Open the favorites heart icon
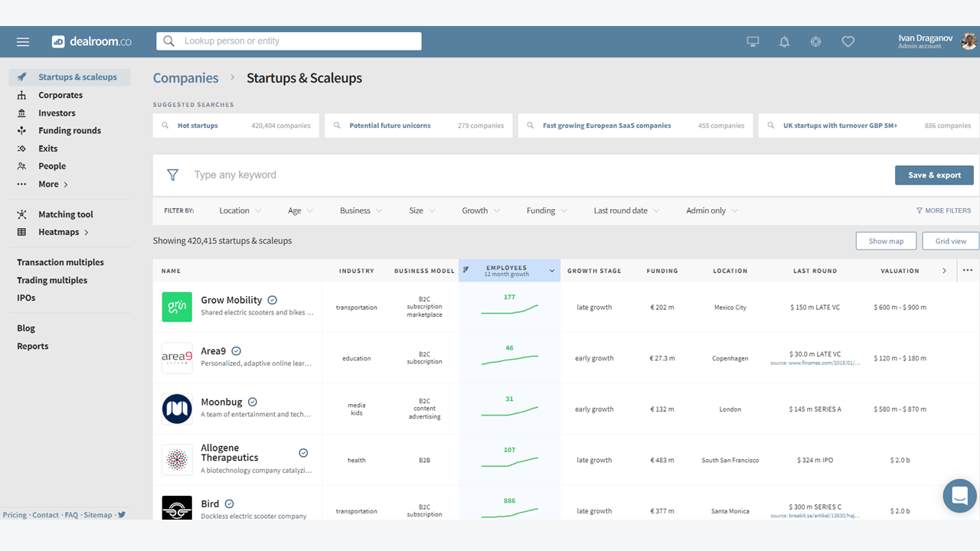The height and width of the screenshot is (551, 980). 848,41
